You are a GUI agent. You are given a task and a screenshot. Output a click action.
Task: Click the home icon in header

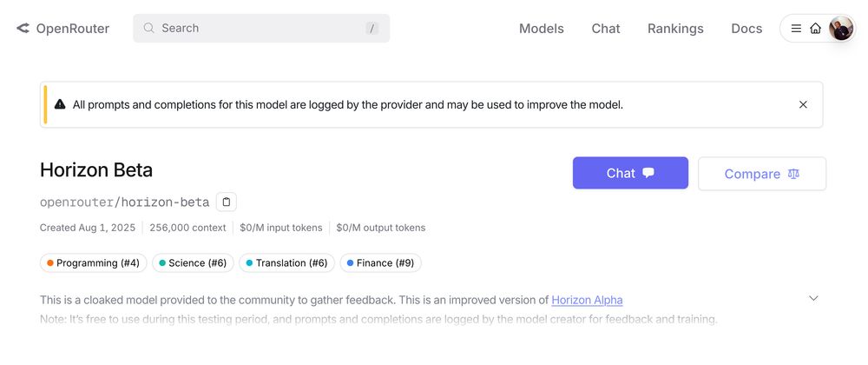coord(815,29)
